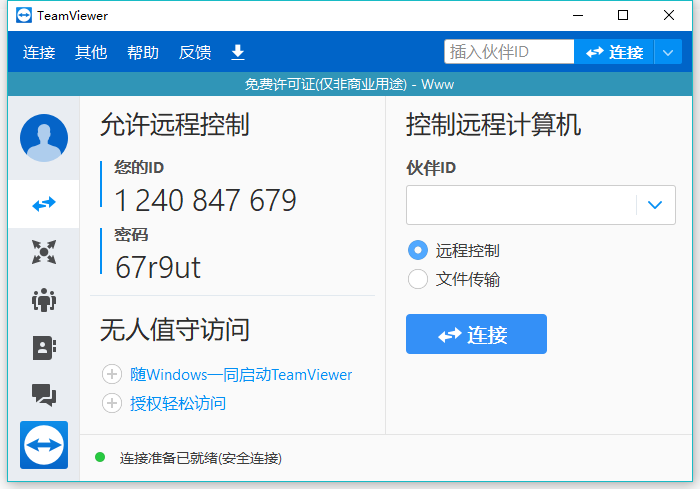Screen dimensions: 700x489
Task: Click the 授权轻松访问 link
Action: point(178,403)
